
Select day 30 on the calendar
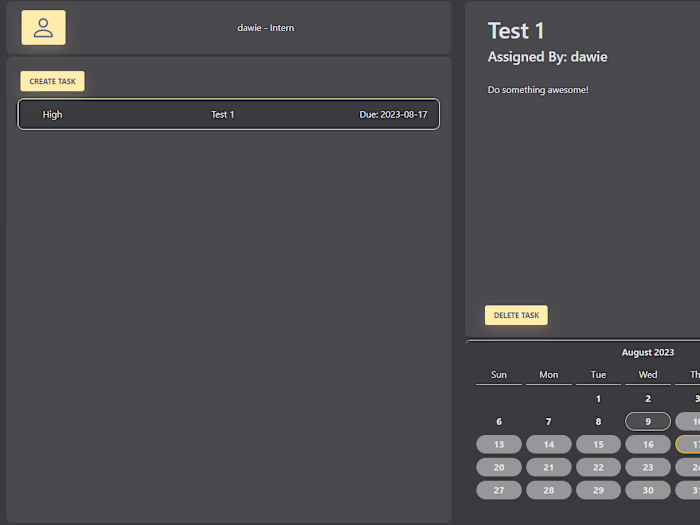point(648,490)
